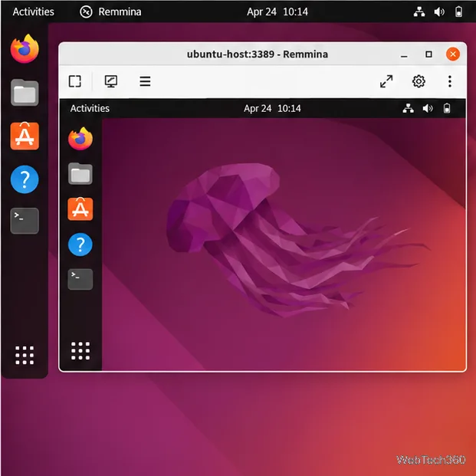
Task: Click host battery icon in system tray
Action: pos(458,11)
